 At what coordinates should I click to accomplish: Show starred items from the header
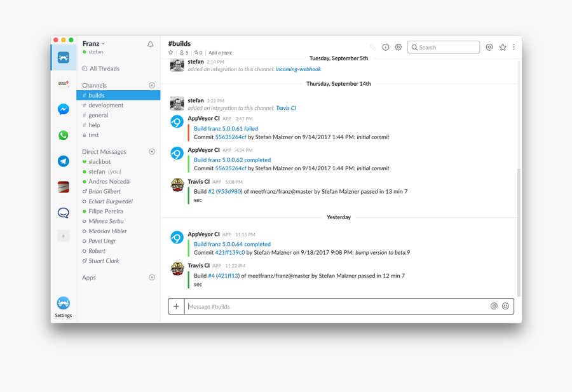(x=503, y=47)
